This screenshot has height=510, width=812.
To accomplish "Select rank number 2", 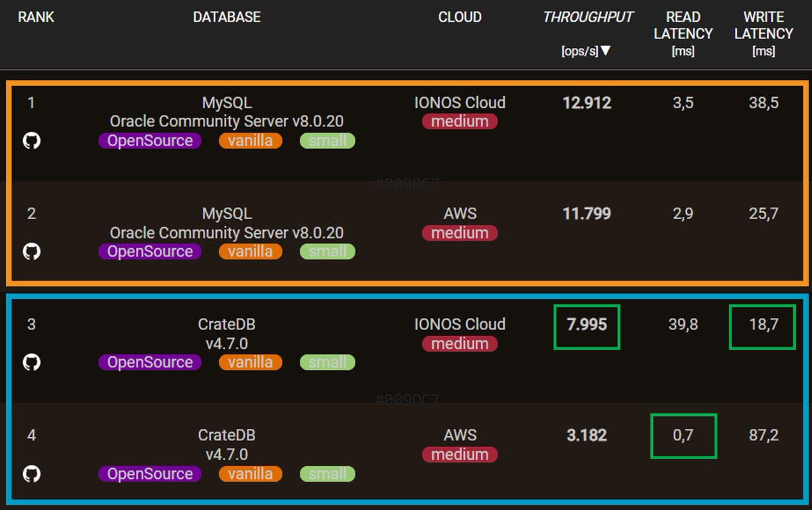I will pyautogui.click(x=31, y=214).
